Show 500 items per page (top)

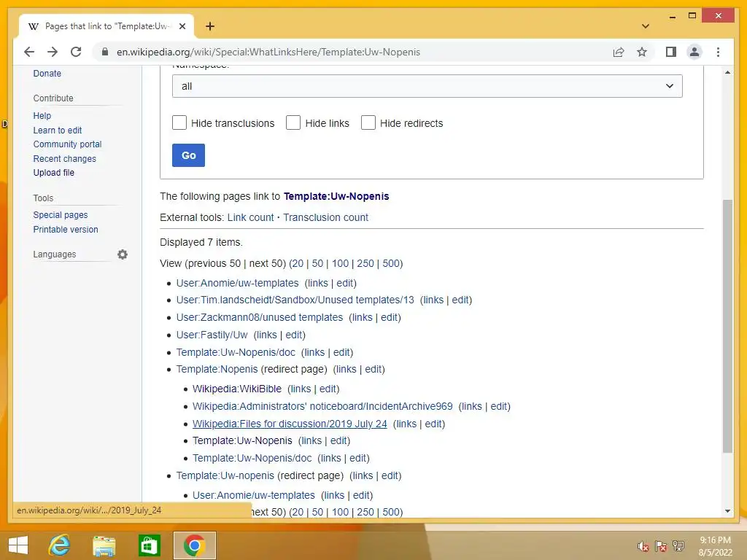pos(391,263)
